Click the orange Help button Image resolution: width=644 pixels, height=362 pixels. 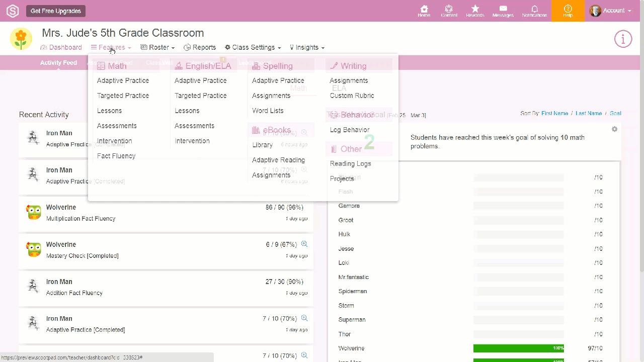568,11
